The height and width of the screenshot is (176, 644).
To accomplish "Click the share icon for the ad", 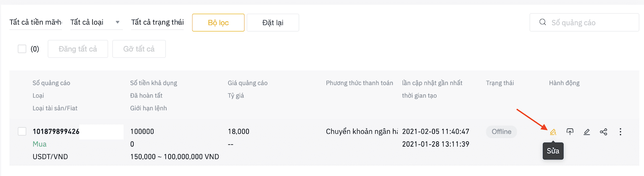I will coord(603,132).
